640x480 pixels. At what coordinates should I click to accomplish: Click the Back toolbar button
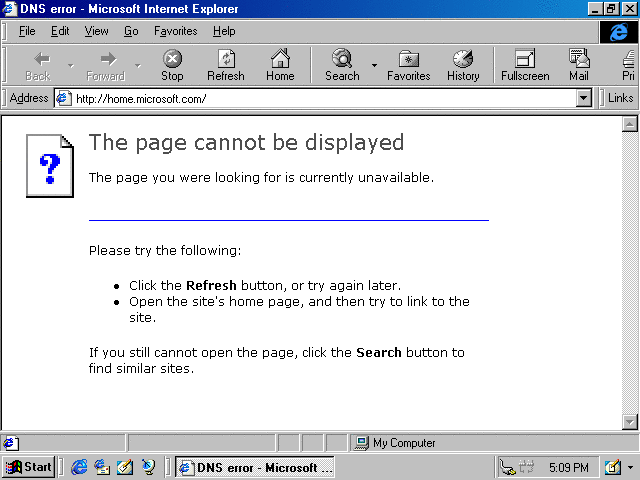[38, 65]
